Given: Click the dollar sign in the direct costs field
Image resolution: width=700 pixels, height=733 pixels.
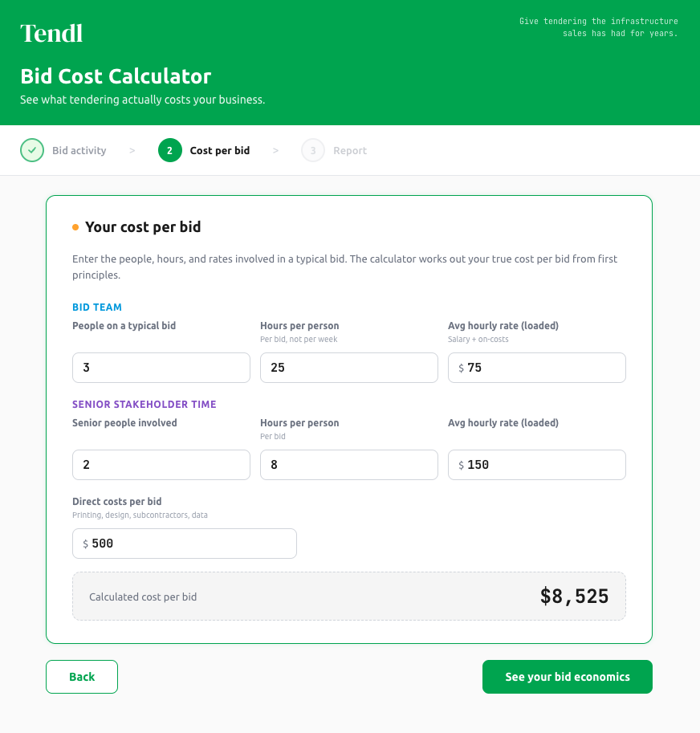Looking at the screenshot, I should (x=83, y=544).
